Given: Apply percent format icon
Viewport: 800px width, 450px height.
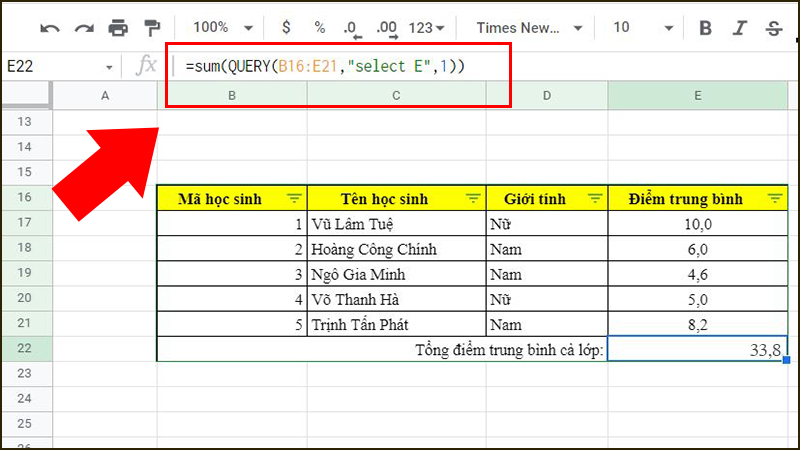Looking at the screenshot, I should tap(320, 28).
